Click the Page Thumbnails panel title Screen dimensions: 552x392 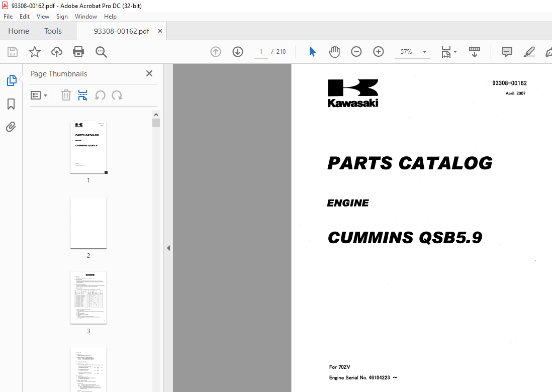(59, 74)
